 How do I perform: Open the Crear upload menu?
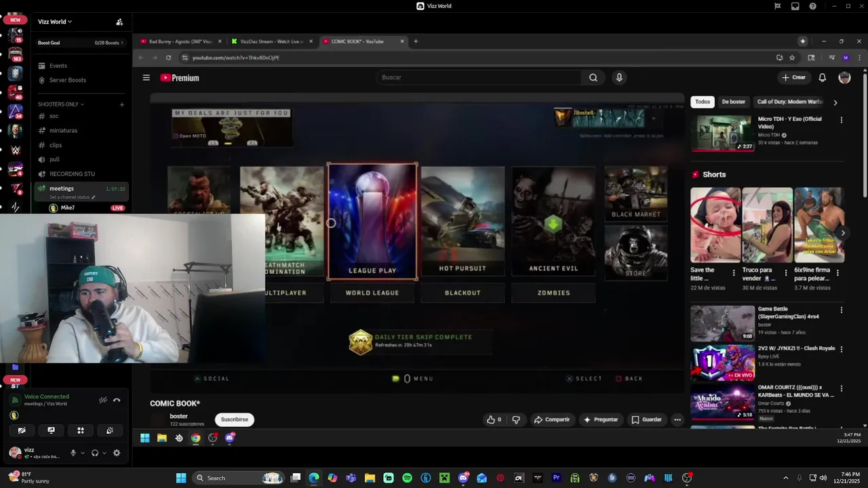tap(794, 77)
